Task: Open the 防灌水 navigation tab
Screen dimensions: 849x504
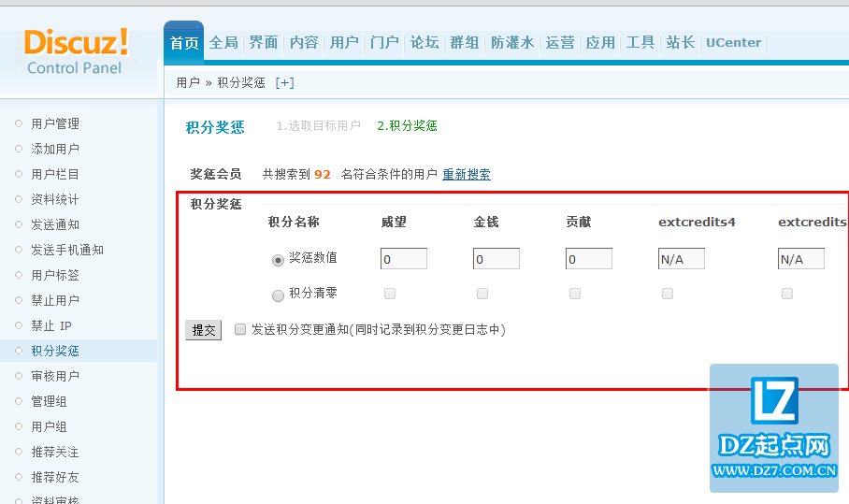Action: pyautogui.click(x=512, y=43)
